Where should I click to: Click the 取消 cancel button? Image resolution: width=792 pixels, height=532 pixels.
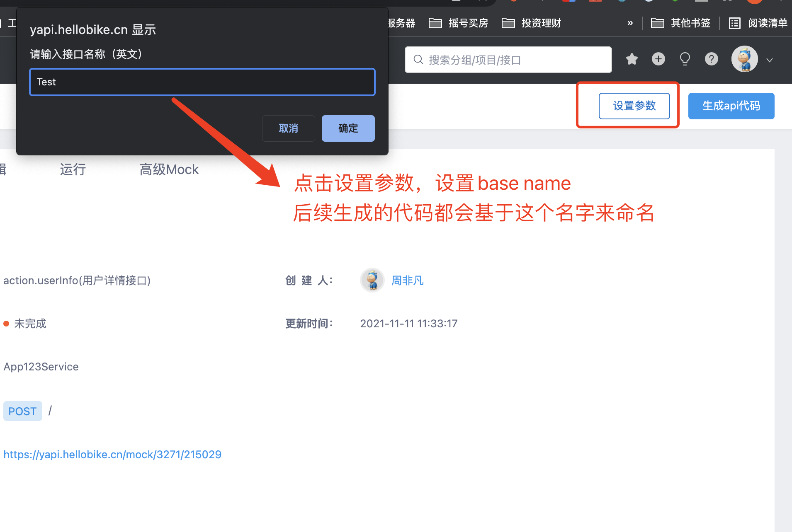[x=288, y=128]
